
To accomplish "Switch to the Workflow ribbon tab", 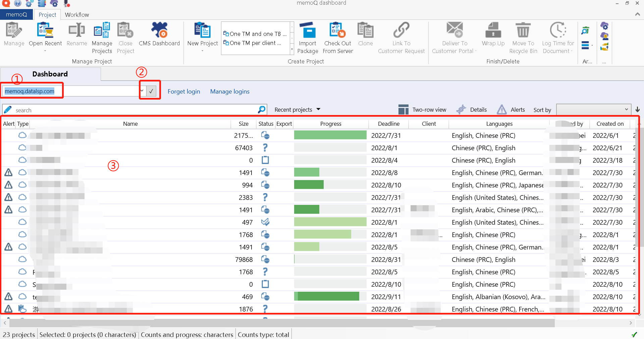I will [x=77, y=15].
